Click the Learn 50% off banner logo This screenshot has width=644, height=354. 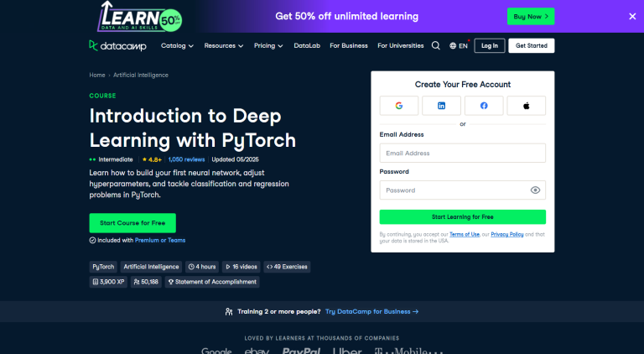[139, 17]
